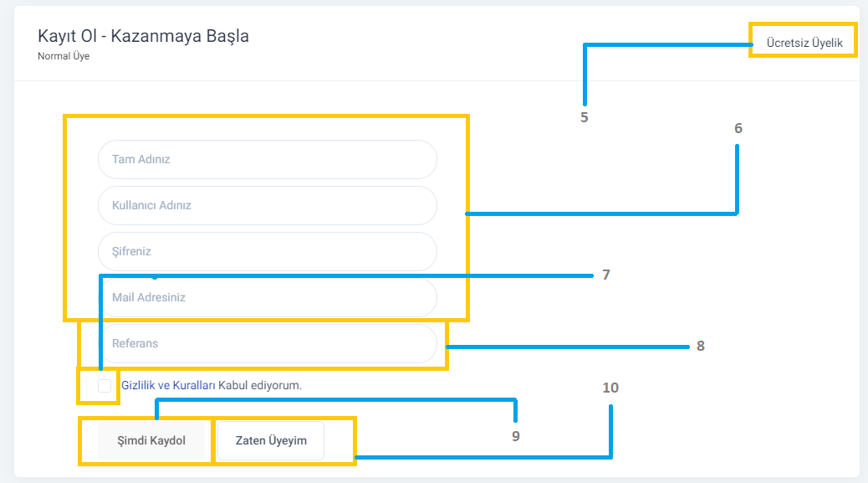Select the Şifreniz password field

(268, 251)
